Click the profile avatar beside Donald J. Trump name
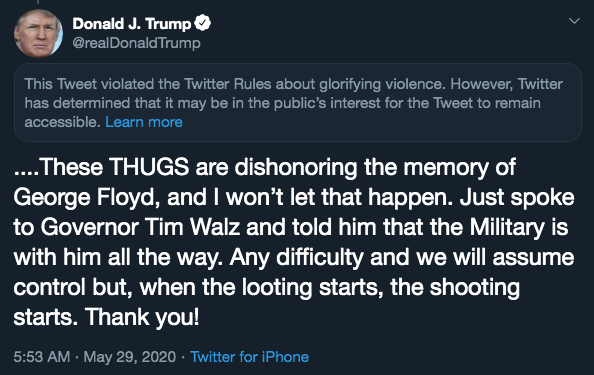 click(38, 33)
